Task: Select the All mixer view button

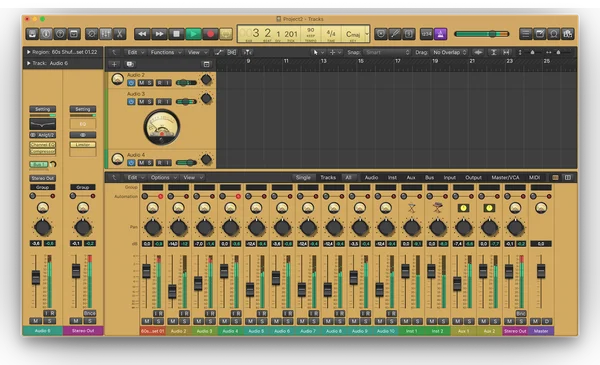Action: (348, 178)
